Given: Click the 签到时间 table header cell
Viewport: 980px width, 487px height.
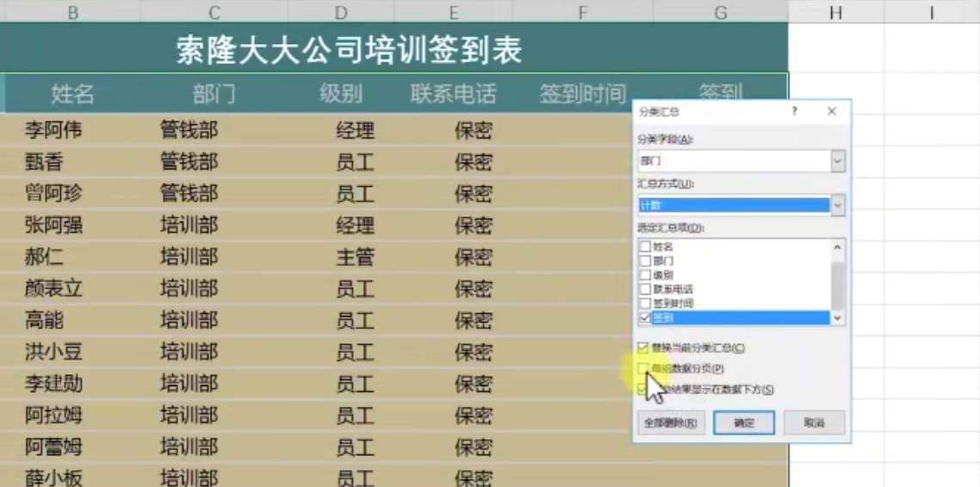Looking at the screenshot, I should 582,94.
